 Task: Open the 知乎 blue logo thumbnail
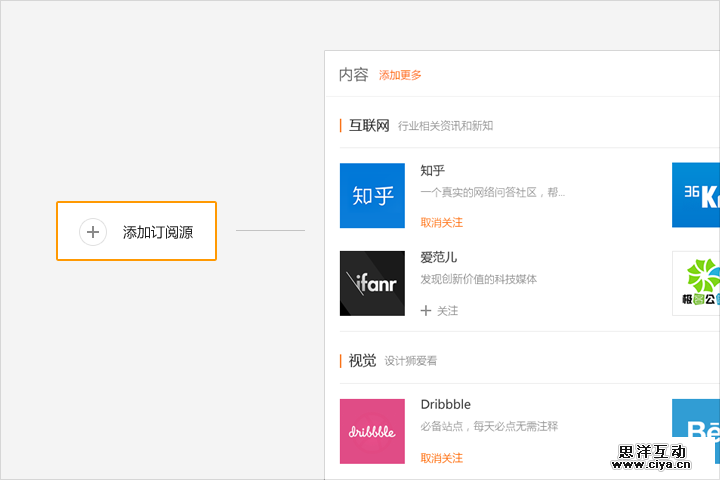pos(372,195)
